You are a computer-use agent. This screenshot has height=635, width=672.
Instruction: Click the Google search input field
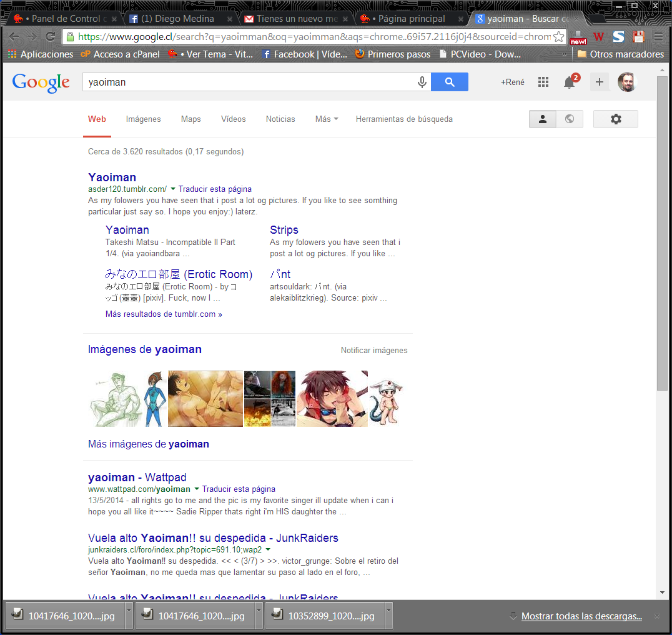(x=250, y=82)
